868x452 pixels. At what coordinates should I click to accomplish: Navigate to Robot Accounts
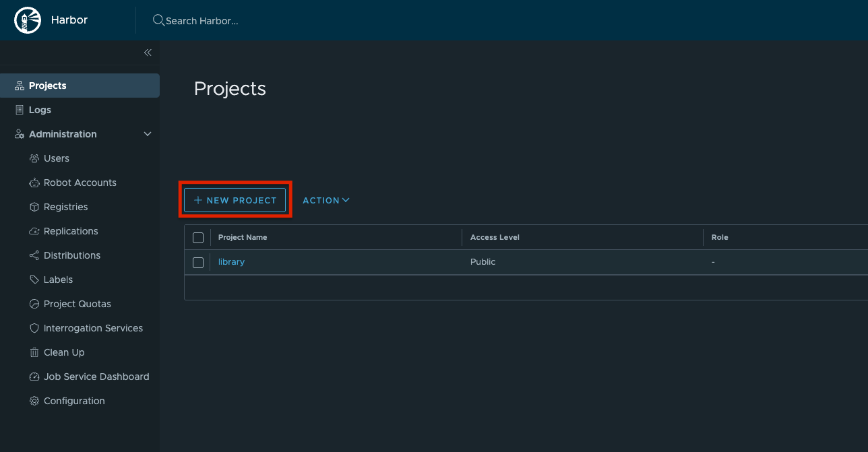coord(80,183)
